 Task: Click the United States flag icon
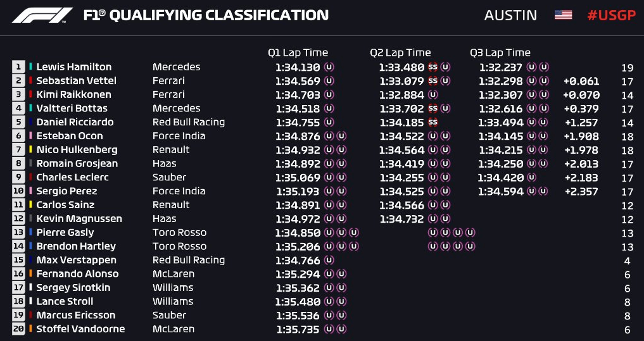[563, 15]
